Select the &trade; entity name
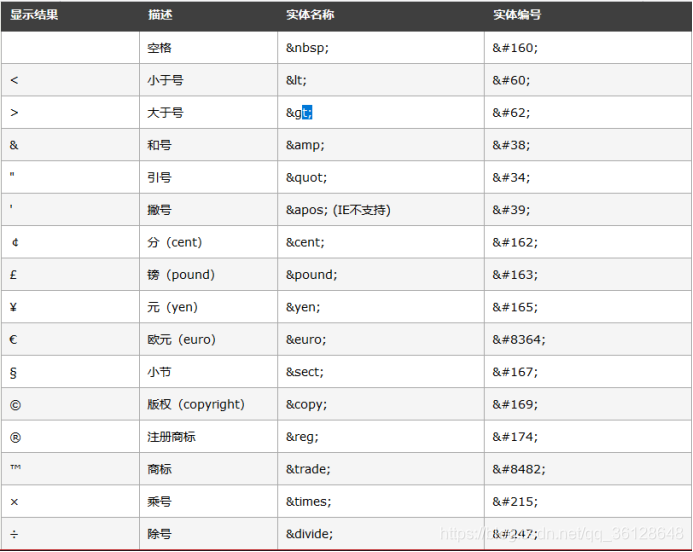The image size is (693, 552). tap(308, 469)
